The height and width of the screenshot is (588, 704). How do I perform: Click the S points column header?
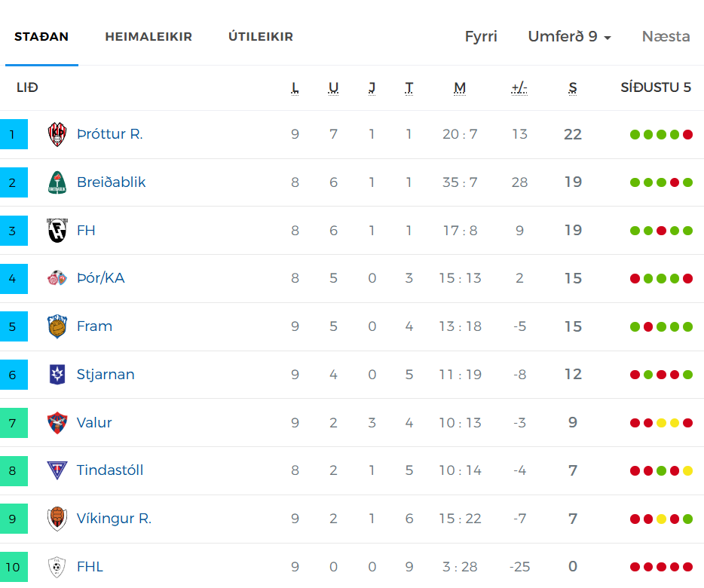(x=572, y=87)
